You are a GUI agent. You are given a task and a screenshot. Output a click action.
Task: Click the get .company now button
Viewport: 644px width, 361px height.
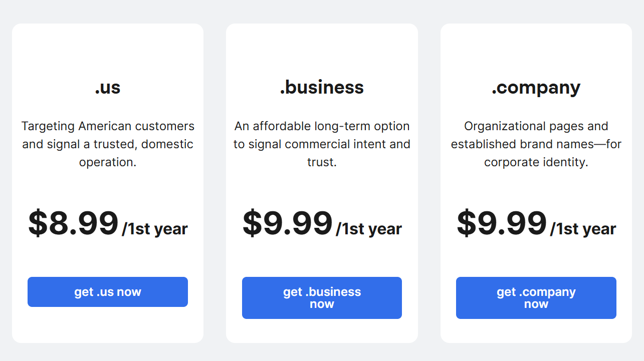(536, 297)
